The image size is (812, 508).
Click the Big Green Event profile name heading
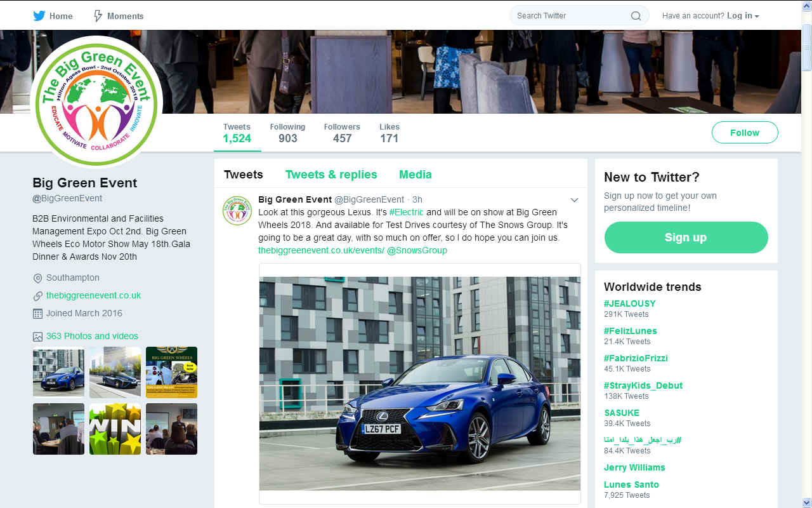[x=85, y=183]
